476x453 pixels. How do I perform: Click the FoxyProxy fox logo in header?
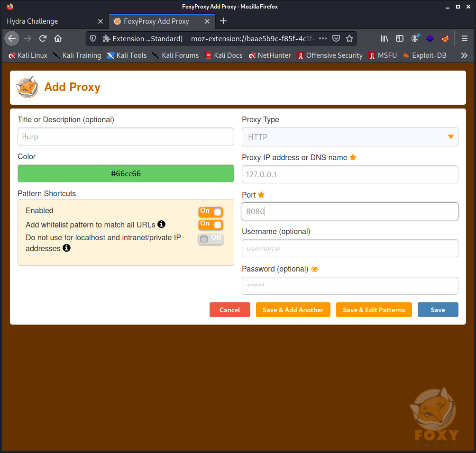27,87
